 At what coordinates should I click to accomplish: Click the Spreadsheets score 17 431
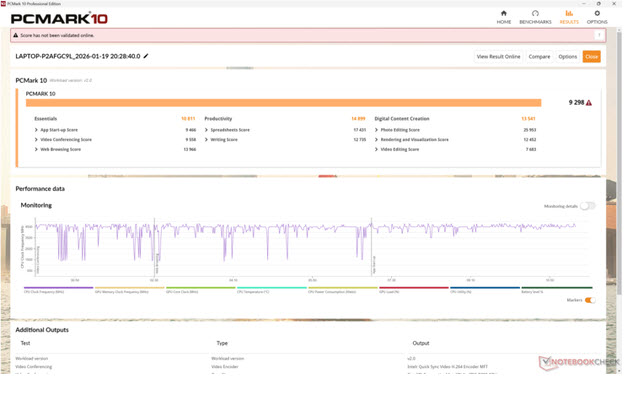pyautogui.click(x=360, y=130)
